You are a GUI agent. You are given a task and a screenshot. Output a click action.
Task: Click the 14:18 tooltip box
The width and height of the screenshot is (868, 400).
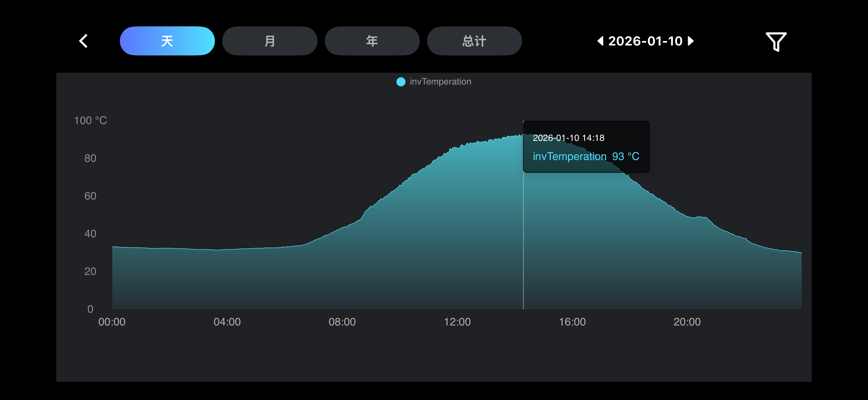coord(586,147)
